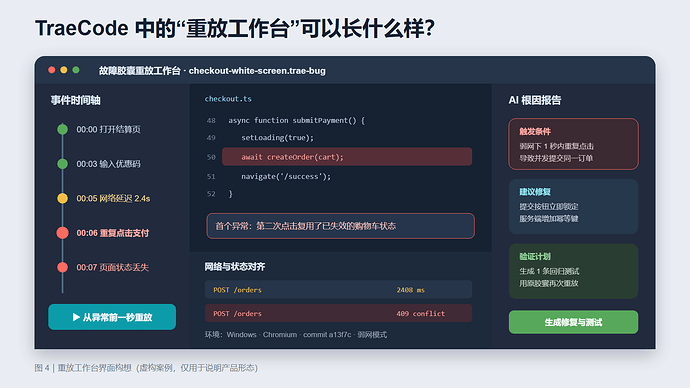The height and width of the screenshot is (388, 690).
Task: Click the 环境 Windows Chromium commit info line
Action: [x=296, y=335]
